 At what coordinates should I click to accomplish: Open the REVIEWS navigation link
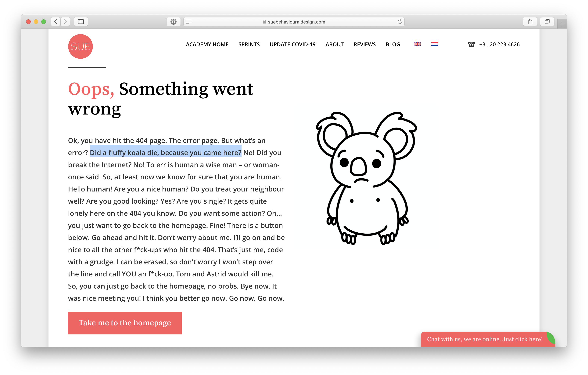coord(365,44)
